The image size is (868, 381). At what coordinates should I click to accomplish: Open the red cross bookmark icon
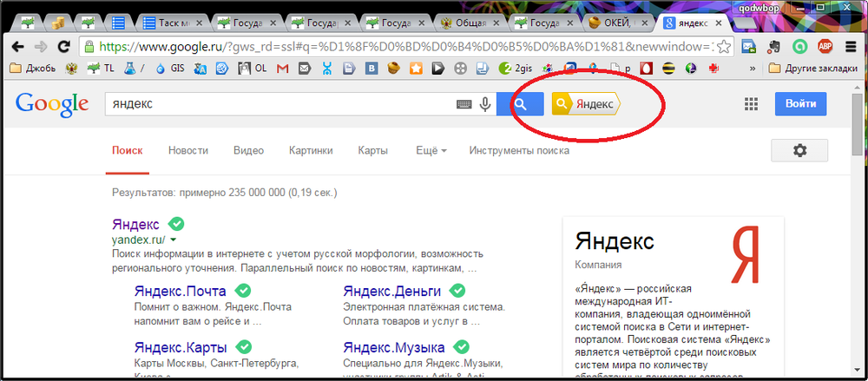(713, 69)
